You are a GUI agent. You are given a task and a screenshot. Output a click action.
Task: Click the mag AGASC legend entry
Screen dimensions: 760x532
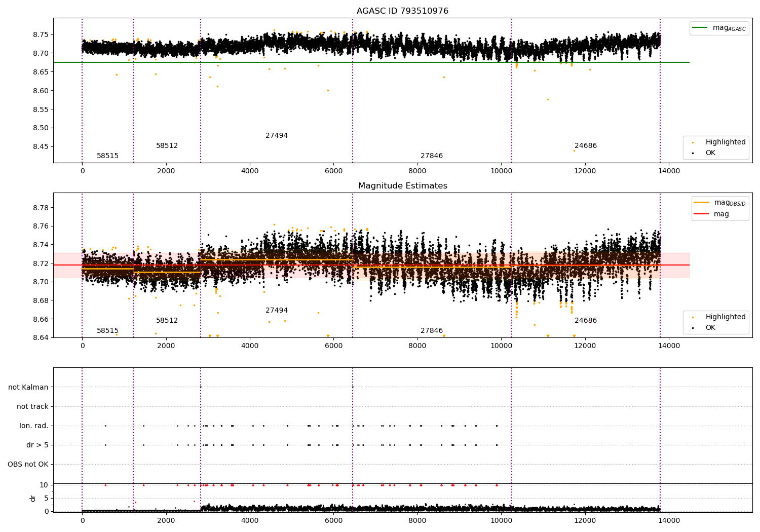tap(719, 28)
